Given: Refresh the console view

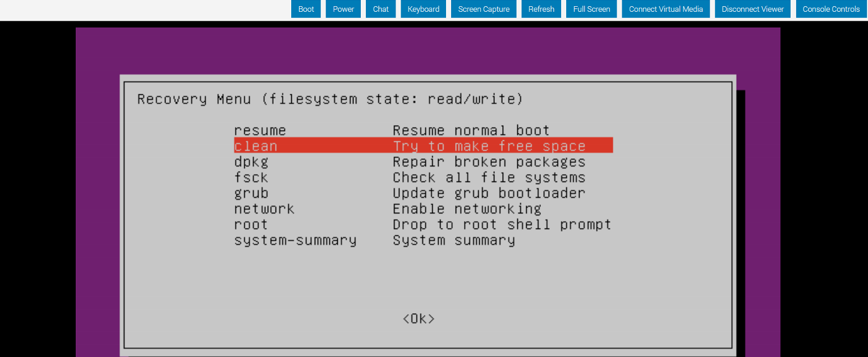Looking at the screenshot, I should [x=541, y=9].
